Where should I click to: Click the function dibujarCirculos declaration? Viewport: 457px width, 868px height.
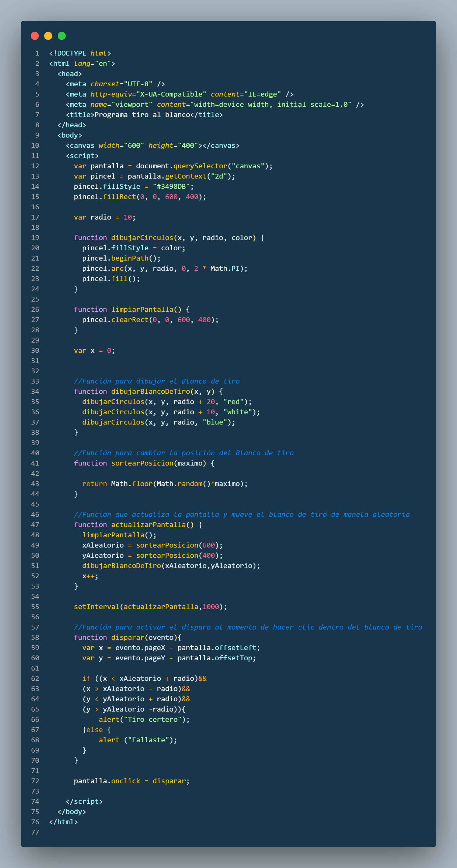click(169, 238)
